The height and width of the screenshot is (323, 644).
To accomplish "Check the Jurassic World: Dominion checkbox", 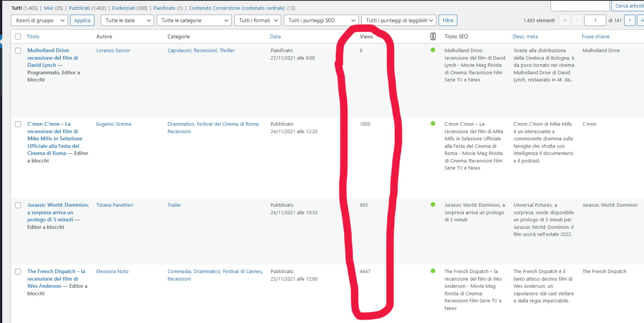I will (x=18, y=205).
